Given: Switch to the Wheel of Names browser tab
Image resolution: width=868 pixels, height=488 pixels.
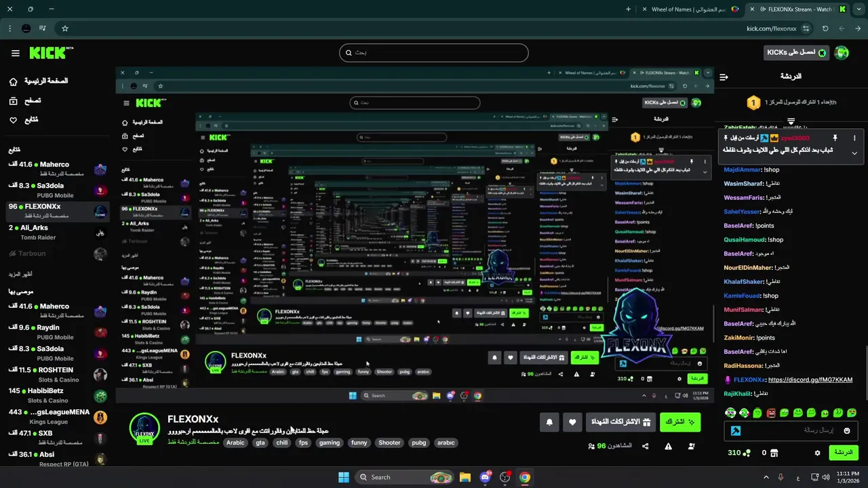Looking at the screenshot, I should pyautogui.click(x=690, y=9).
